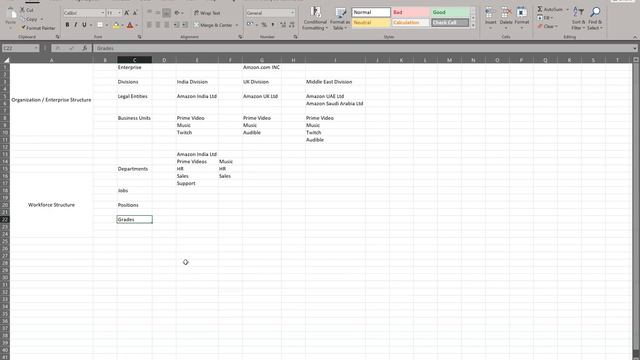Open the General number format dropdown
Image resolution: width=640 pixels, height=360 pixels.
tap(292, 13)
